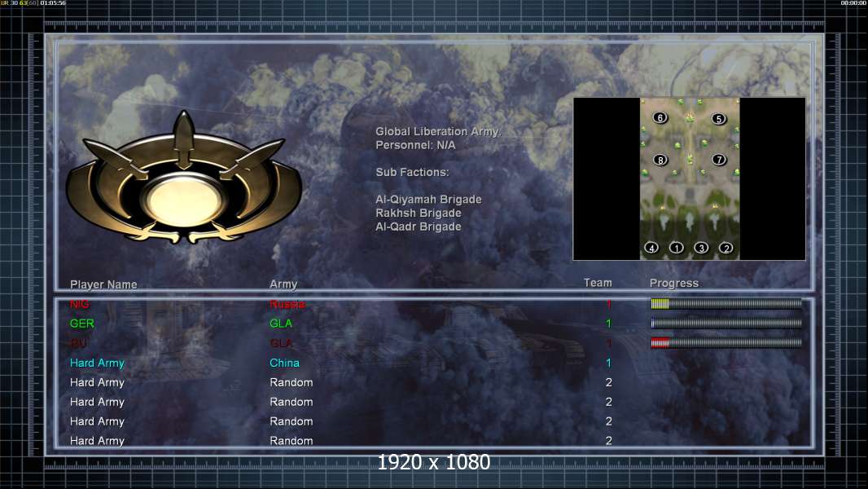Click the Rakhsh Brigade sub faction
Image resolution: width=868 pixels, height=489 pixels.
418,214
